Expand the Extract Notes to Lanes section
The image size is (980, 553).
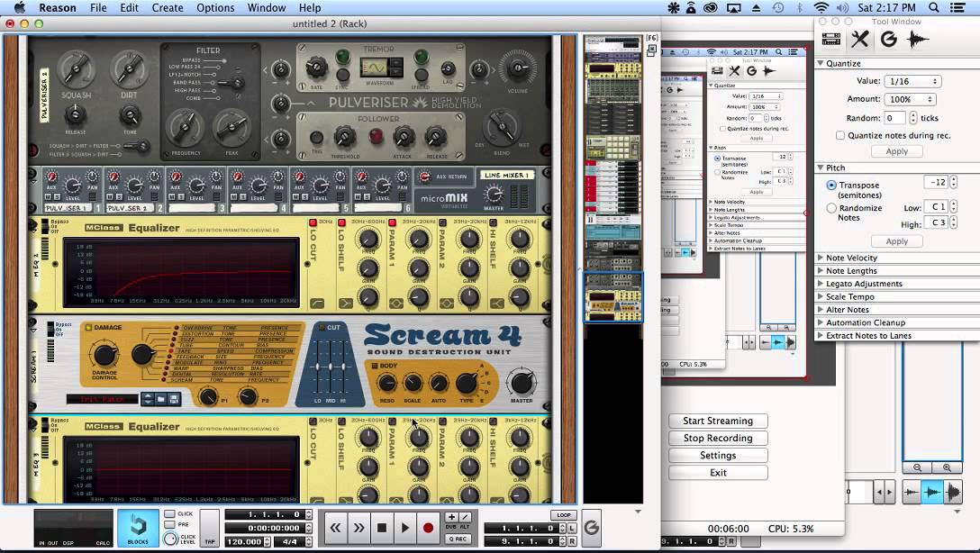coord(821,336)
